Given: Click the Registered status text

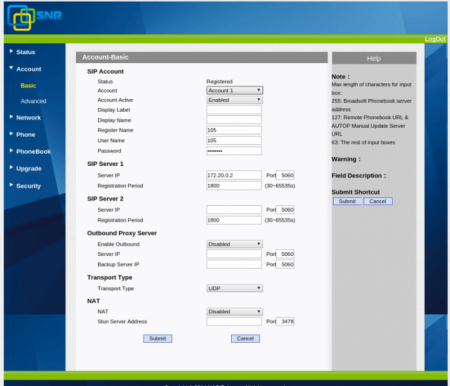Looking at the screenshot, I should tap(219, 82).
